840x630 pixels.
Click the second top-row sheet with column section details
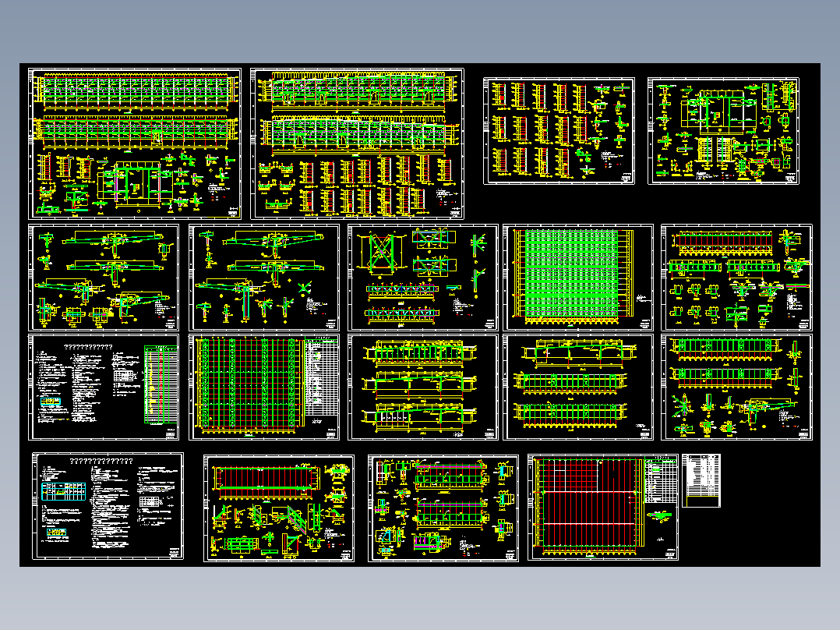coord(358,143)
